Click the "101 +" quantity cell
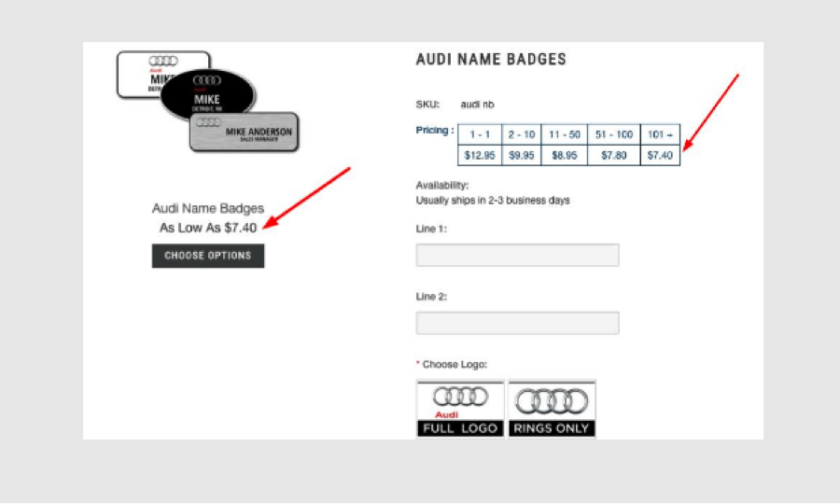Image resolution: width=840 pixels, height=504 pixels. tap(660, 134)
